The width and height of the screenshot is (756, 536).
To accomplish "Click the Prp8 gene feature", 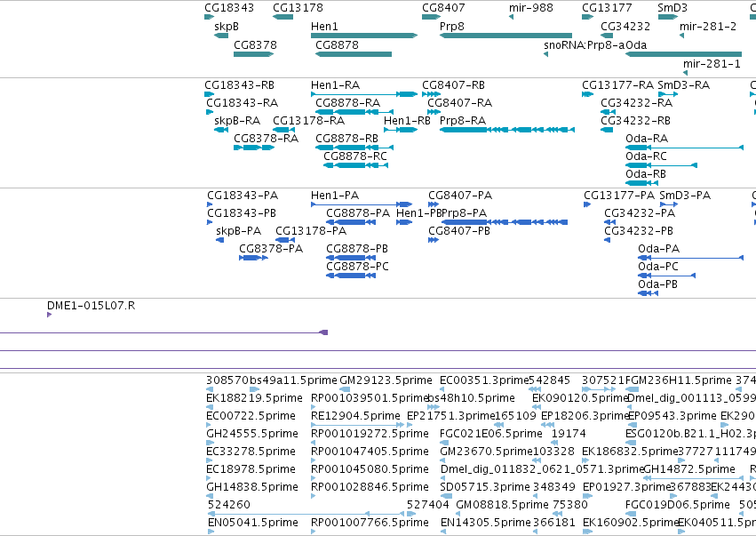I will point(505,36).
